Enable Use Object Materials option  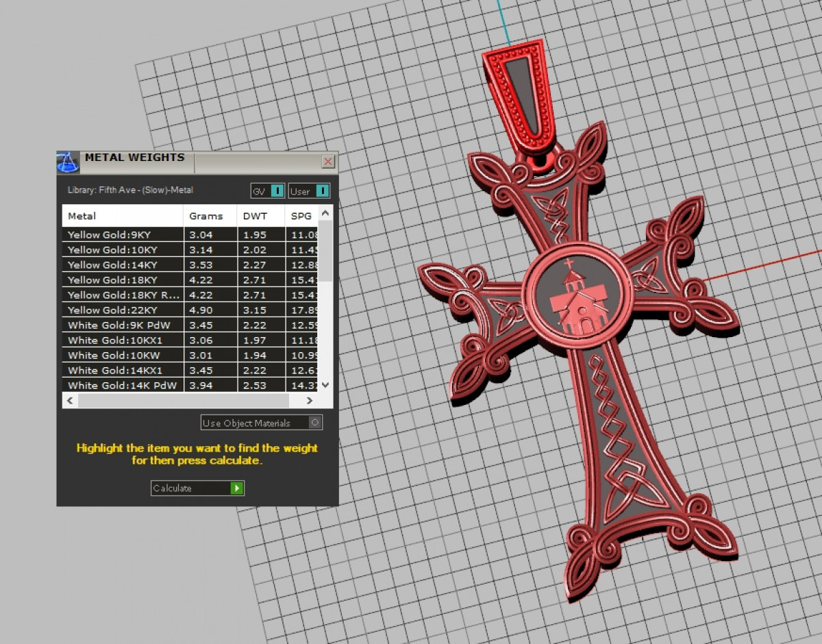(315, 423)
